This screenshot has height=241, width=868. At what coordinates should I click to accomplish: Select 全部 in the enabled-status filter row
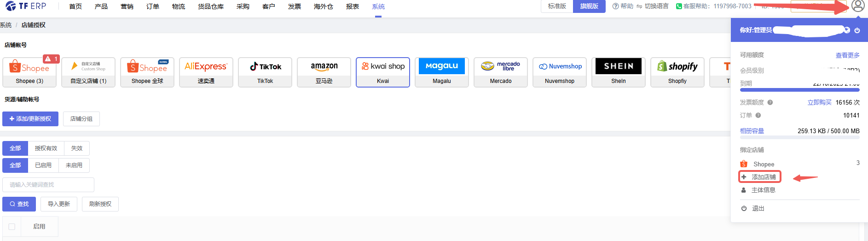(x=15, y=165)
